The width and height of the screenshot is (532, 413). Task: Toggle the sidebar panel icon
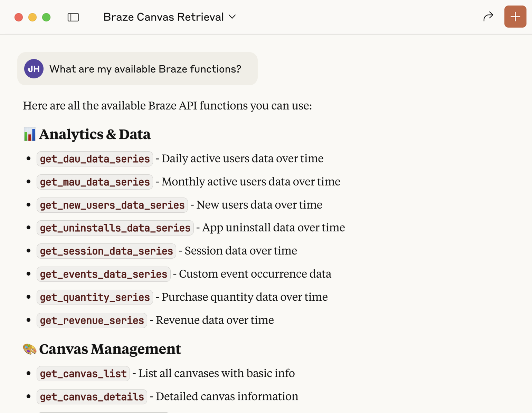[x=73, y=17]
